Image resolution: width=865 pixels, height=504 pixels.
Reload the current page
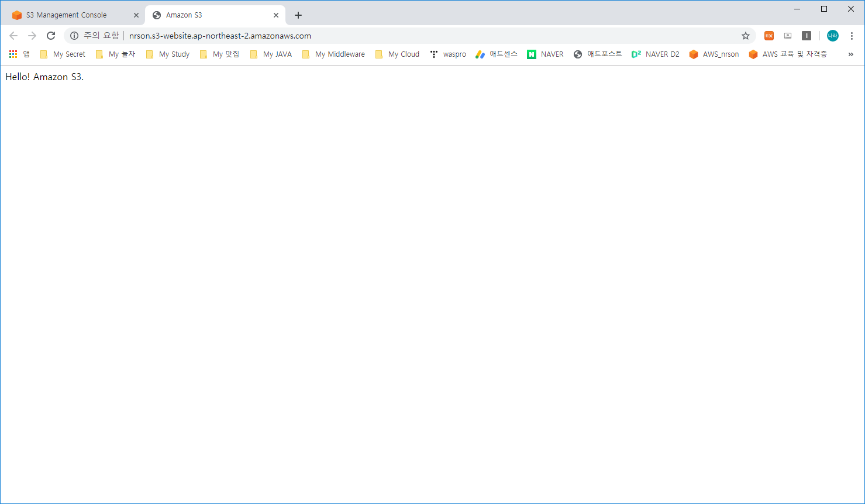[51, 36]
